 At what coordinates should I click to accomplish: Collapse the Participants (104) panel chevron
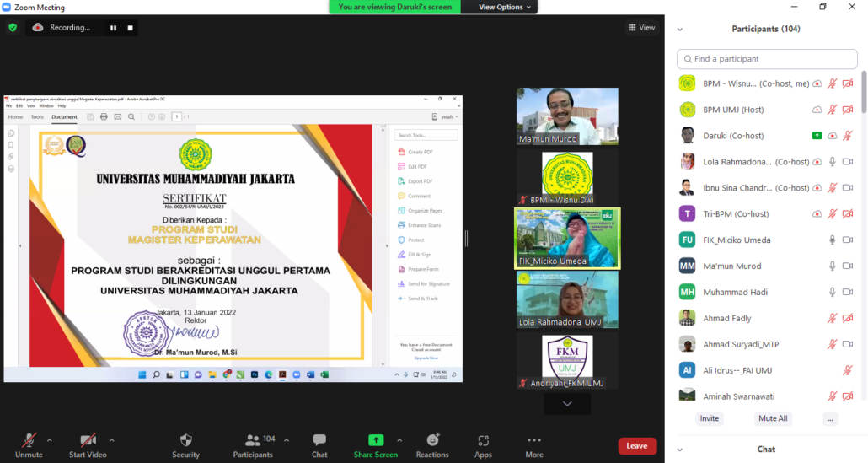point(680,30)
